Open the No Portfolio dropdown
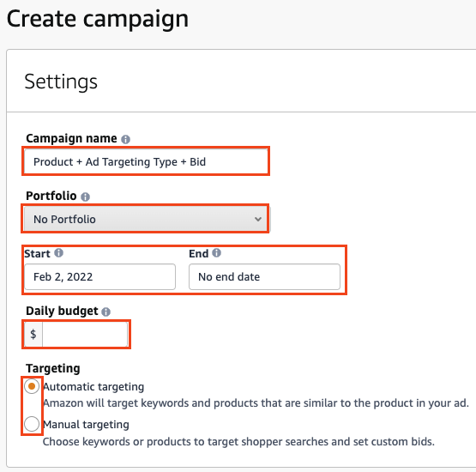The image size is (476, 472). (x=146, y=219)
